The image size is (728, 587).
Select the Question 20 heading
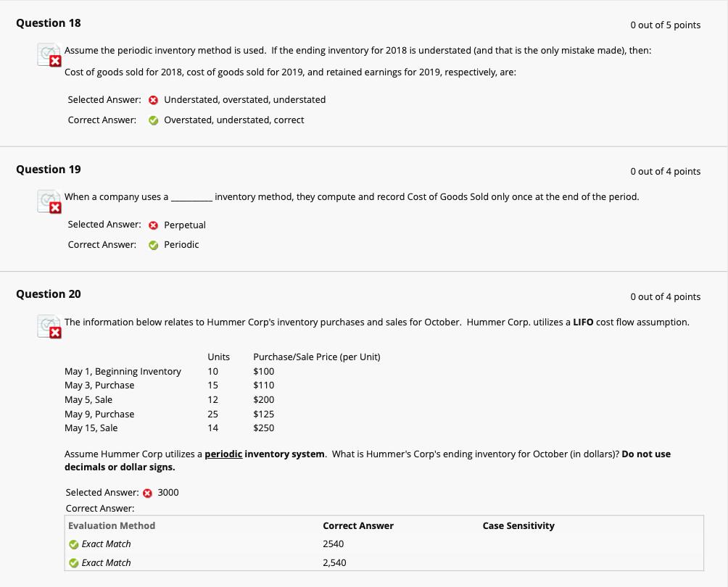(x=49, y=294)
